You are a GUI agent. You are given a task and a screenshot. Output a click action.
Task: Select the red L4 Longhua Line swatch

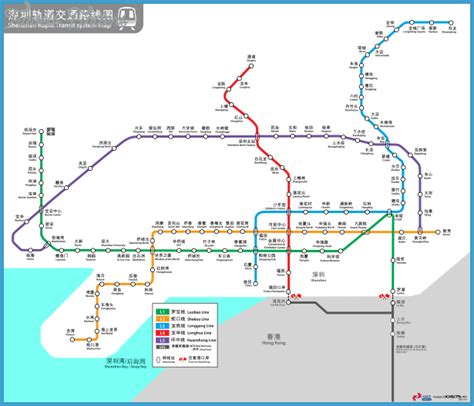click(x=163, y=333)
